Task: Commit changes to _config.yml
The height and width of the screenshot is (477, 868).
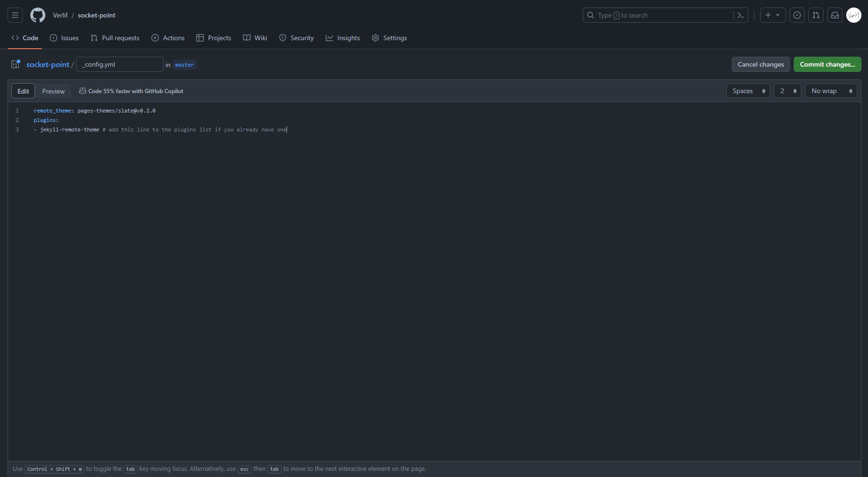Action: (x=827, y=64)
